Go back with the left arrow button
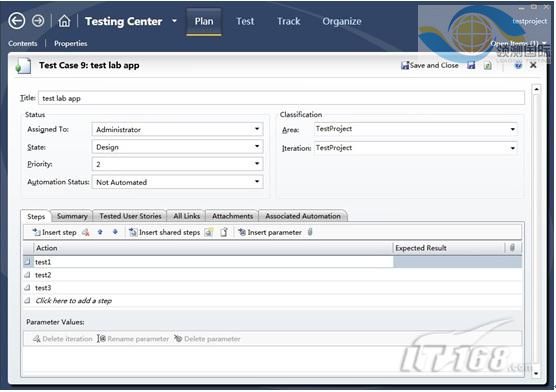The image size is (556, 392). 17,21
